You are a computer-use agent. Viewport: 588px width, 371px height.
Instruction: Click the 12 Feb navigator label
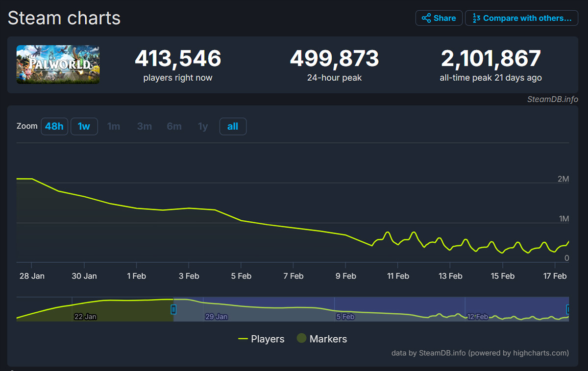[477, 317]
